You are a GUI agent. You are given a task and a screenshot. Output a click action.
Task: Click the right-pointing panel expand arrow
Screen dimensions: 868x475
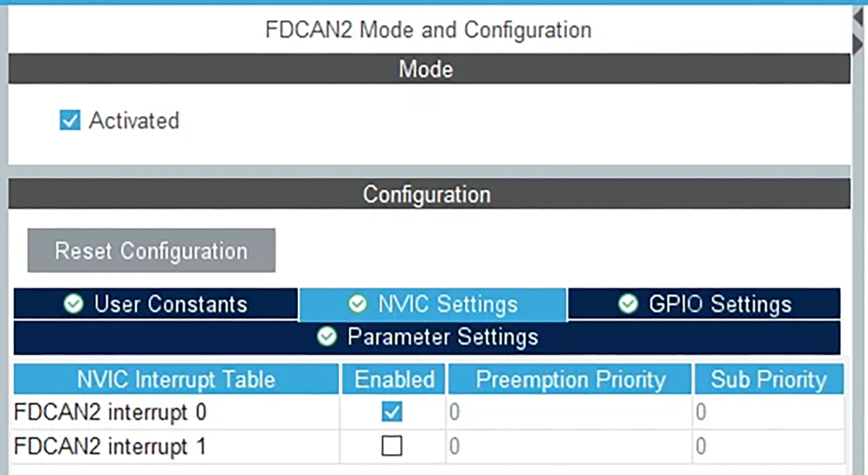(859, 45)
